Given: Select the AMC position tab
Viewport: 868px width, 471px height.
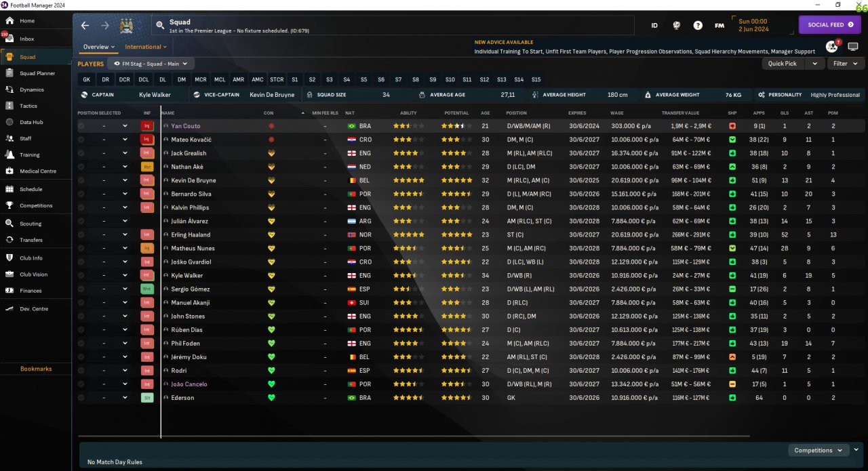Looking at the screenshot, I should click(258, 80).
